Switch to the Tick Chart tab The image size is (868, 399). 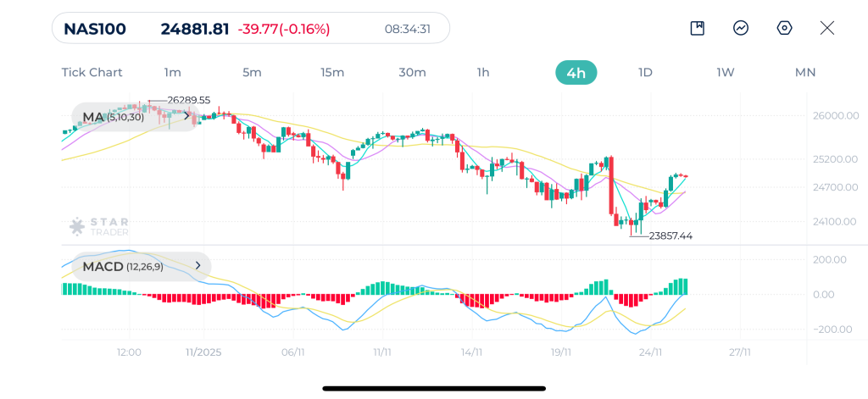(x=92, y=72)
